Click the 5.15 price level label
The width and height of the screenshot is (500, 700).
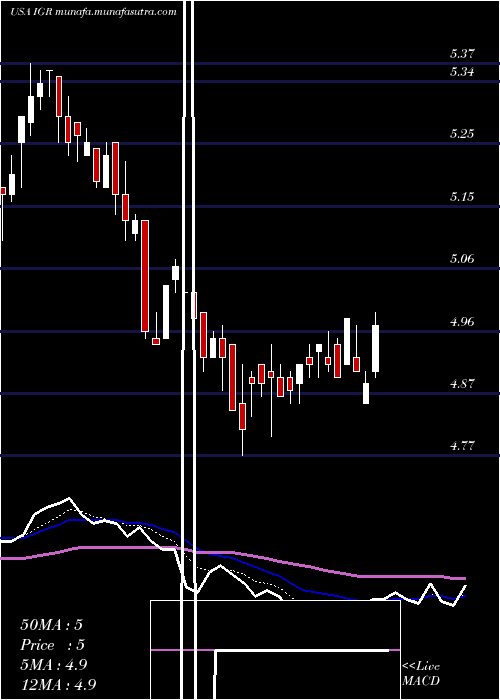click(x=462, y=196)
